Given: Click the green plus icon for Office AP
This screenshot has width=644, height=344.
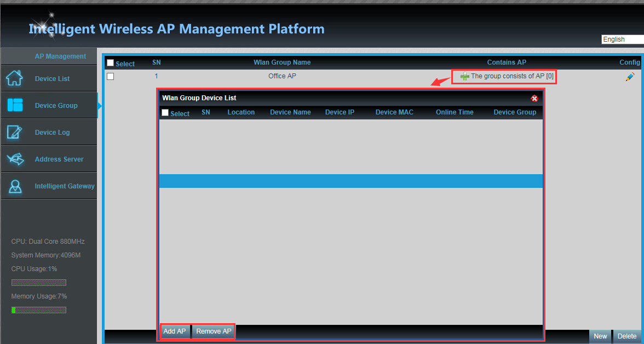Looking at the screenshot, I should pyautogui.click(x=464, y=77).
